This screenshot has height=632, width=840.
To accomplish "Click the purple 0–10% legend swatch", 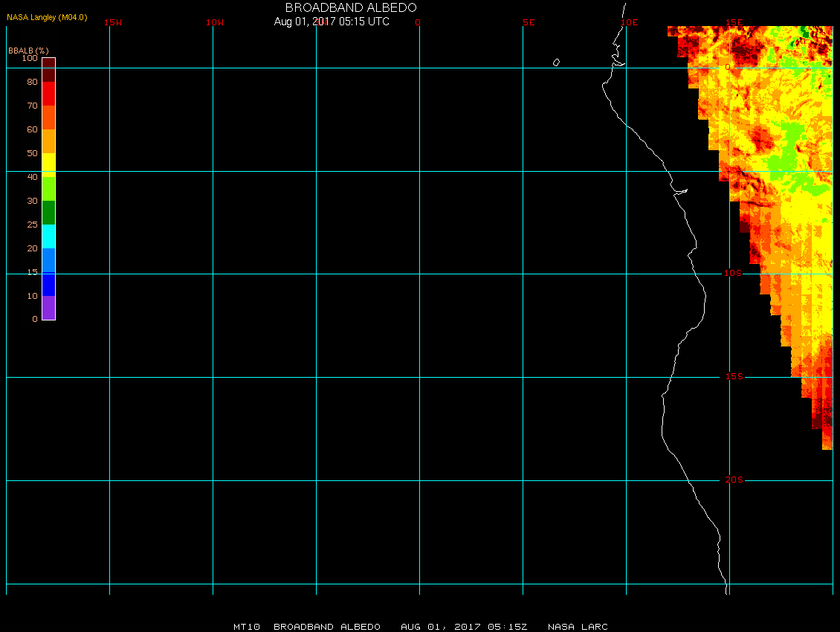I will (x=49, y=308).
